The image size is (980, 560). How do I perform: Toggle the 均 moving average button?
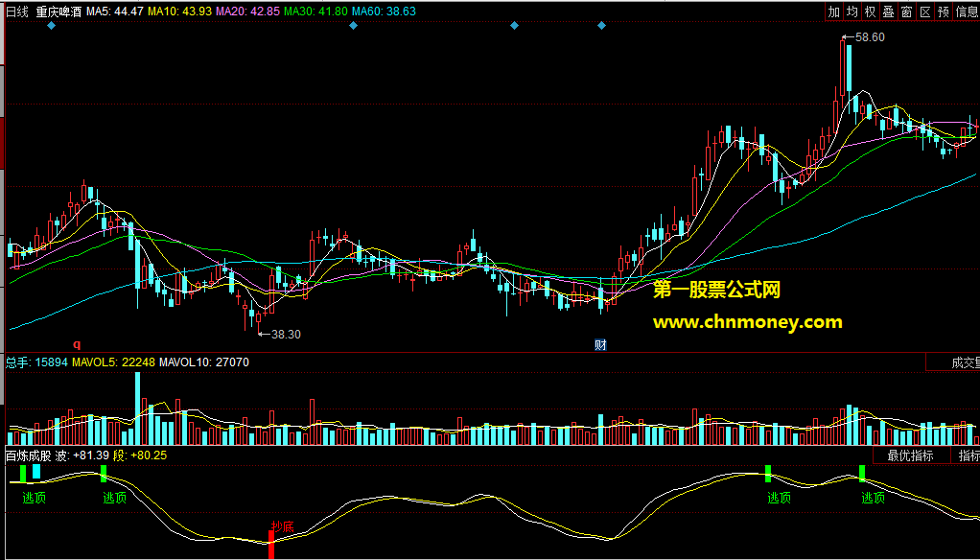(852, 12)
